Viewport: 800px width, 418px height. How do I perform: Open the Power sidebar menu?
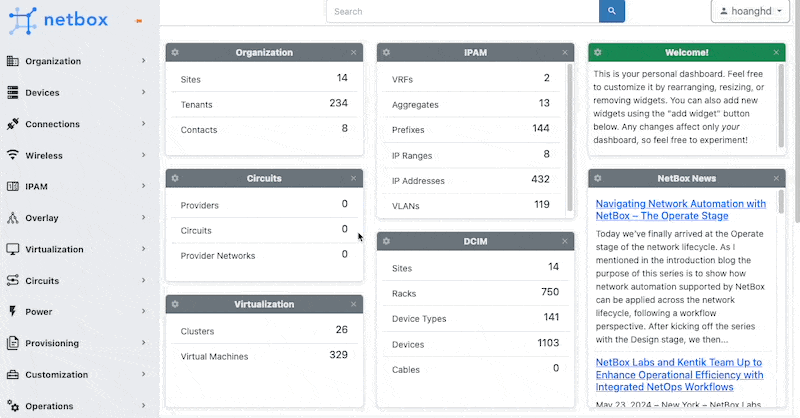point(77,312)
